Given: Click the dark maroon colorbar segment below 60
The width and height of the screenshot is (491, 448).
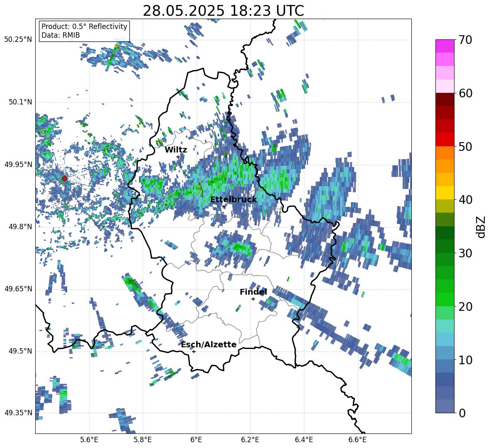Looking at the screenshot, I should (x=445, y=100).
